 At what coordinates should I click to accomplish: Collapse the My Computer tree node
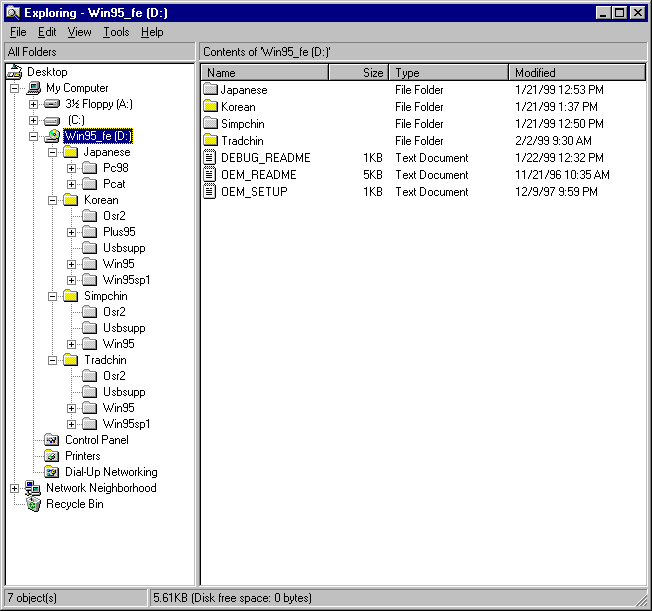click(x=15, y=88)
